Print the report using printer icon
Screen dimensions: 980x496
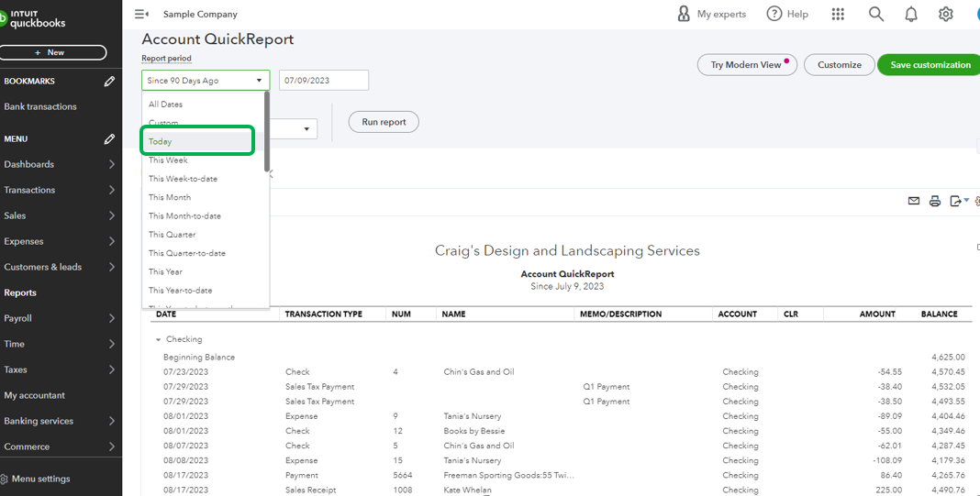935,201
